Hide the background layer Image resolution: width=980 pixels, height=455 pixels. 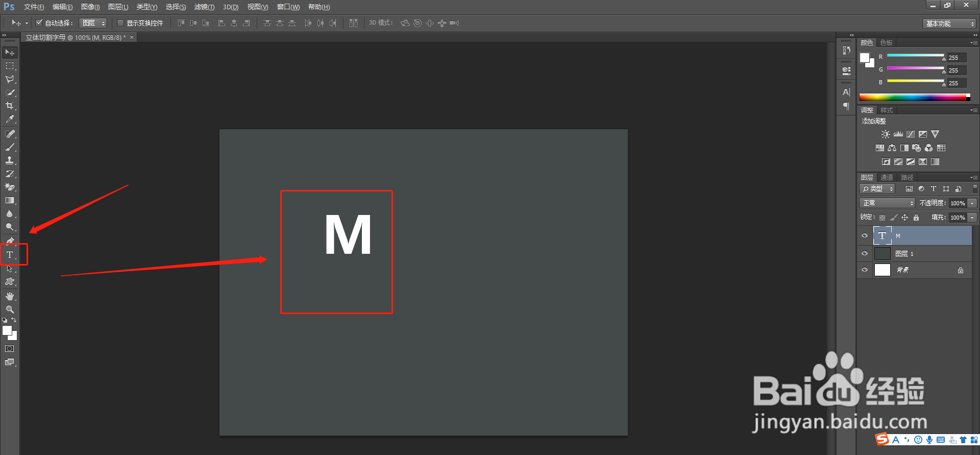865,270
